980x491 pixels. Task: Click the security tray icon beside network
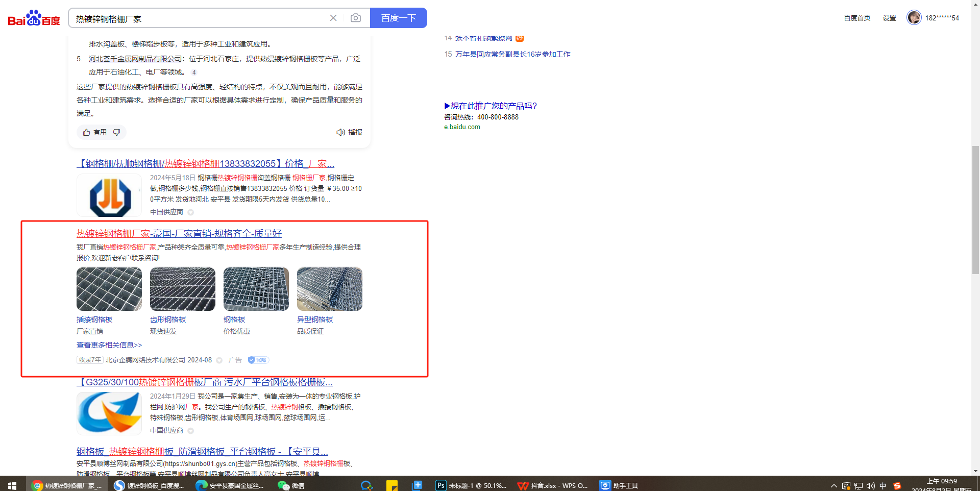[x=846, y=486]
